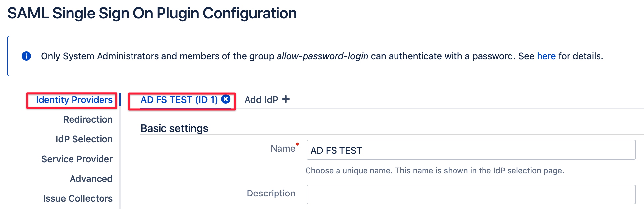Open the IdP Selection section
644x209 pixels.
pos(84,139)
